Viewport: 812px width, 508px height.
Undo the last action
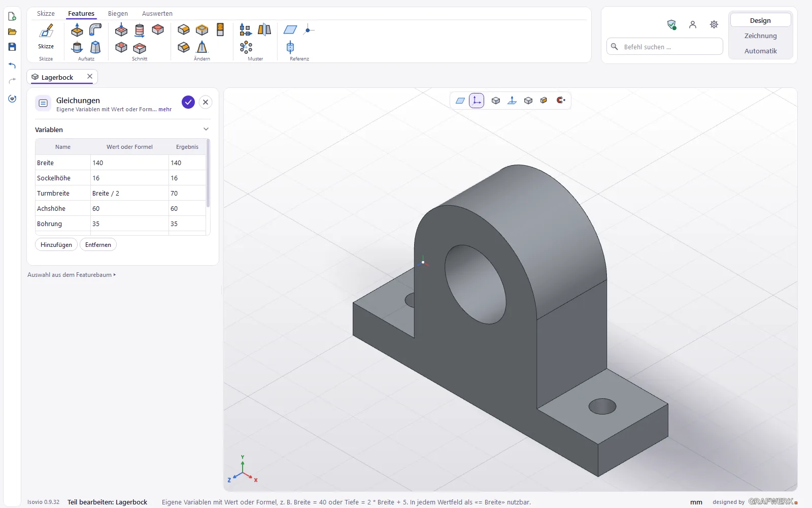12,66
